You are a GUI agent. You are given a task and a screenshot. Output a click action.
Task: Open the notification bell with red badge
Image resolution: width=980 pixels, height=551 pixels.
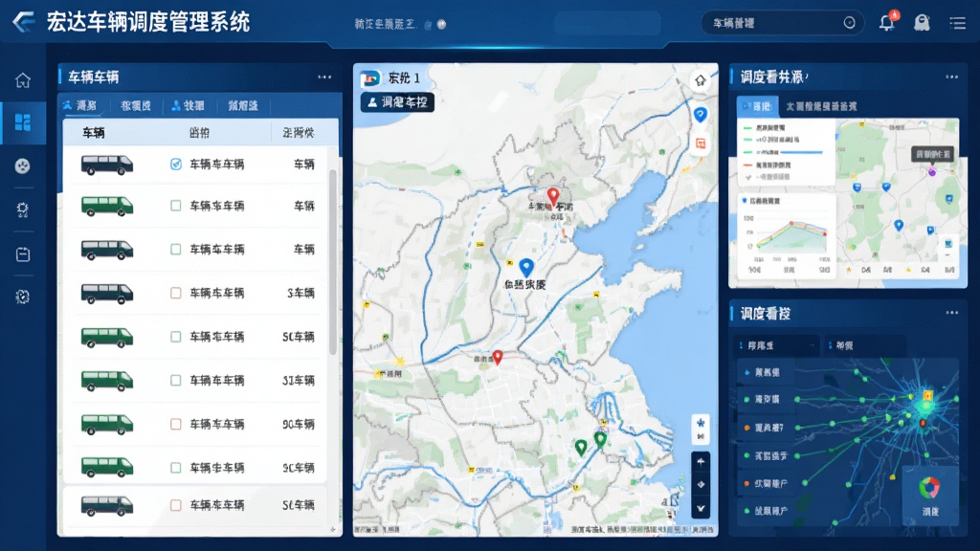tap(887, 22)
